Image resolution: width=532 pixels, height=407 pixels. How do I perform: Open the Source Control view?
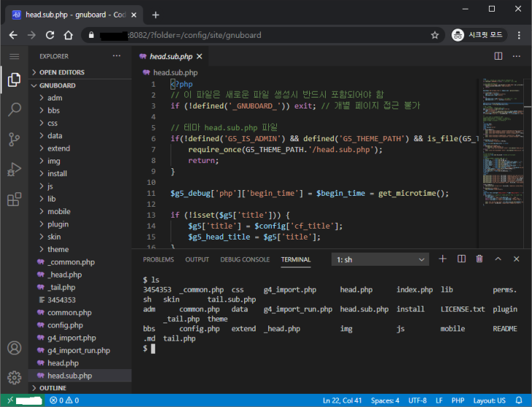14,139
